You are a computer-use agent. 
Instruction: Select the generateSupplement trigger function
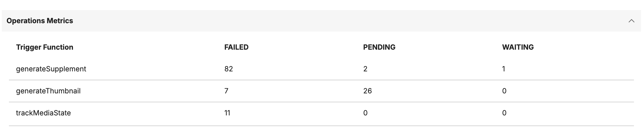(51, 69)
